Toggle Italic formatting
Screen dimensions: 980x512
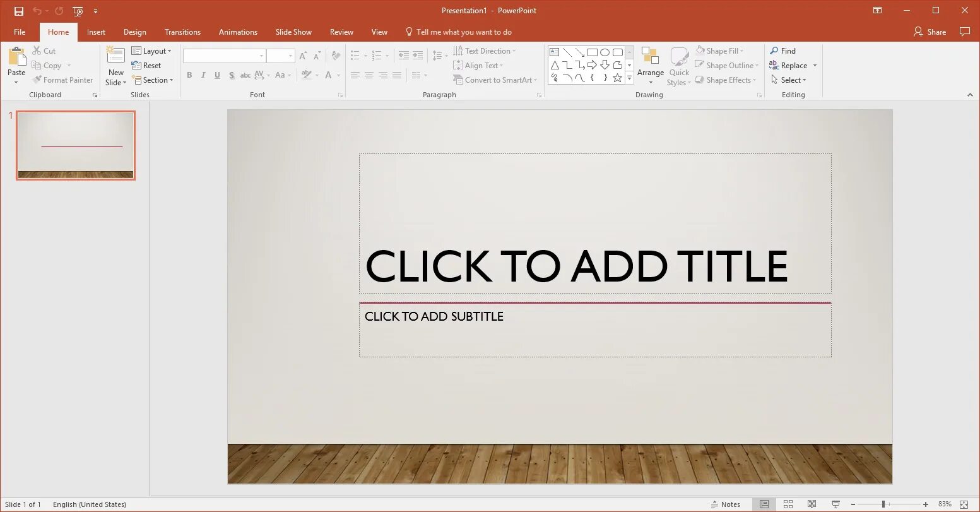tap(203, 75)
